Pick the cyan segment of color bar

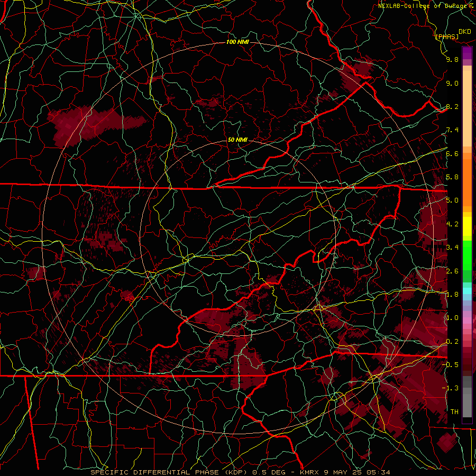coord(467,291)
